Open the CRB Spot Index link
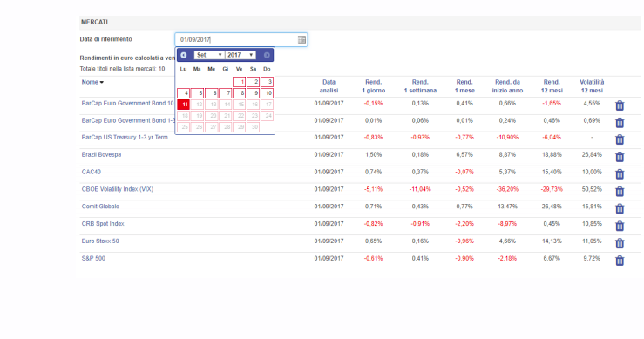644x339 pixels. (x=103, y=224)
